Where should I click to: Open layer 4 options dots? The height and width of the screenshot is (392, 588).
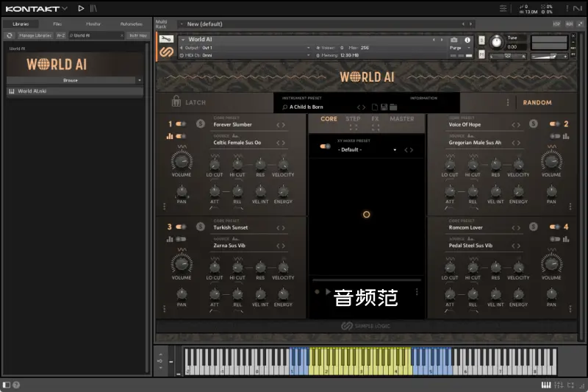coord(570,309)
